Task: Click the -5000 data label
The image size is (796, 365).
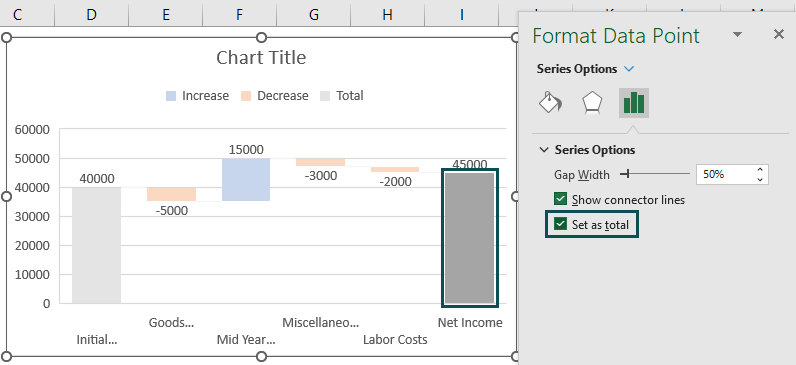Action: [x=171, y=210]
